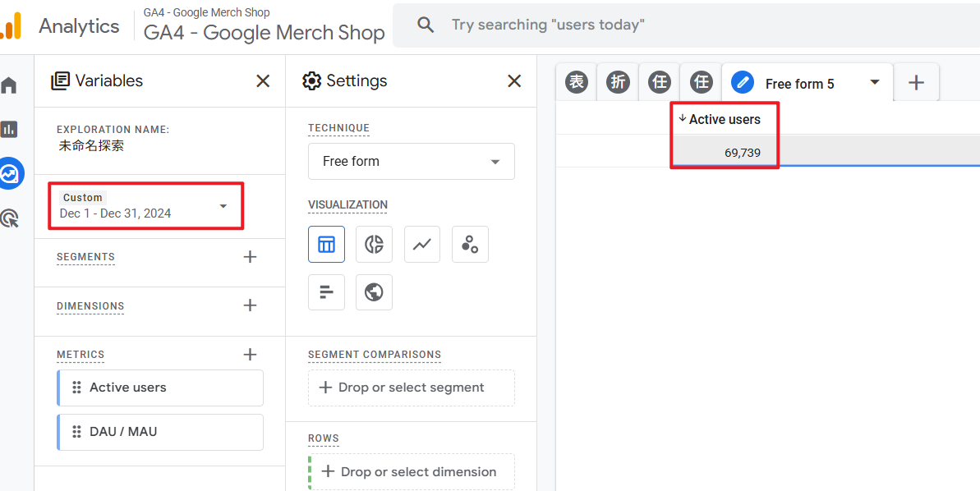Sort by the Active users column header

[720, 119]
